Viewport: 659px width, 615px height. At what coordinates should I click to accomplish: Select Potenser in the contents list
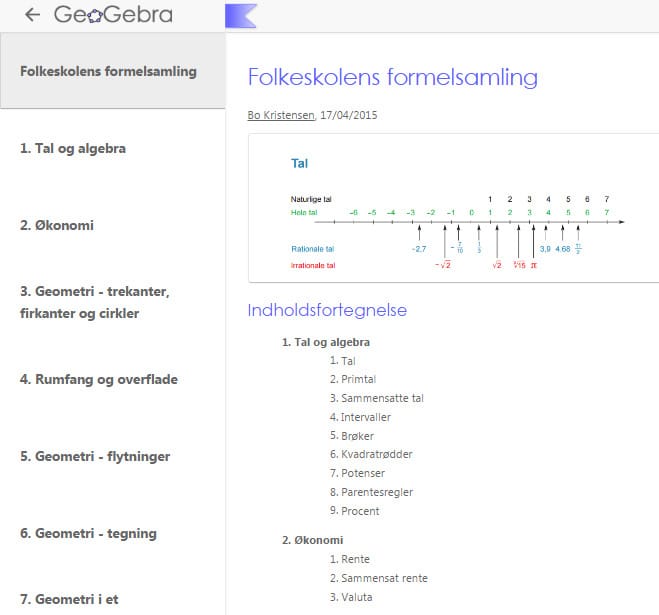click(358, 473)
